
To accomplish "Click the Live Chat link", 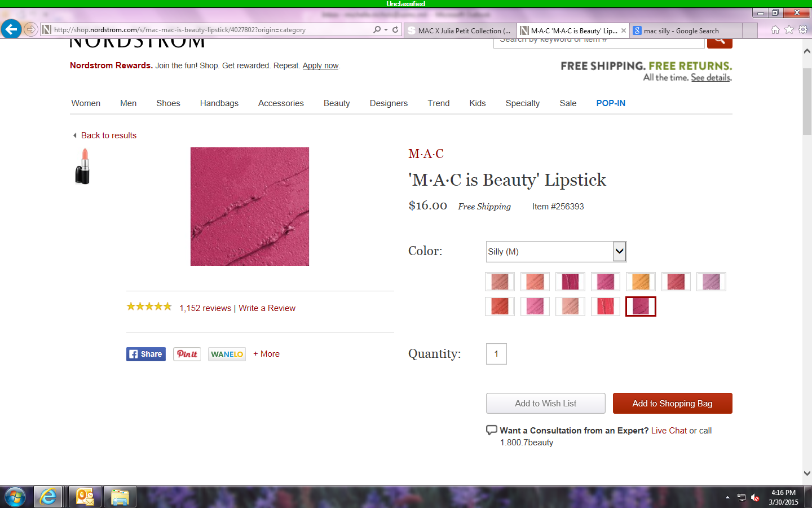I will click(x=669, y=431).
